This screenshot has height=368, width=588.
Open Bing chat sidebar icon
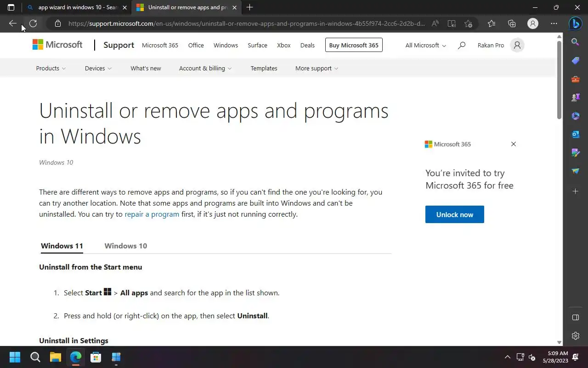(575, 23)
